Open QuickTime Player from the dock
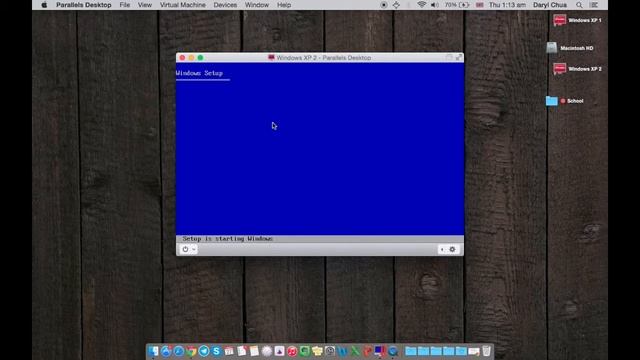 (x=393, y=351)
